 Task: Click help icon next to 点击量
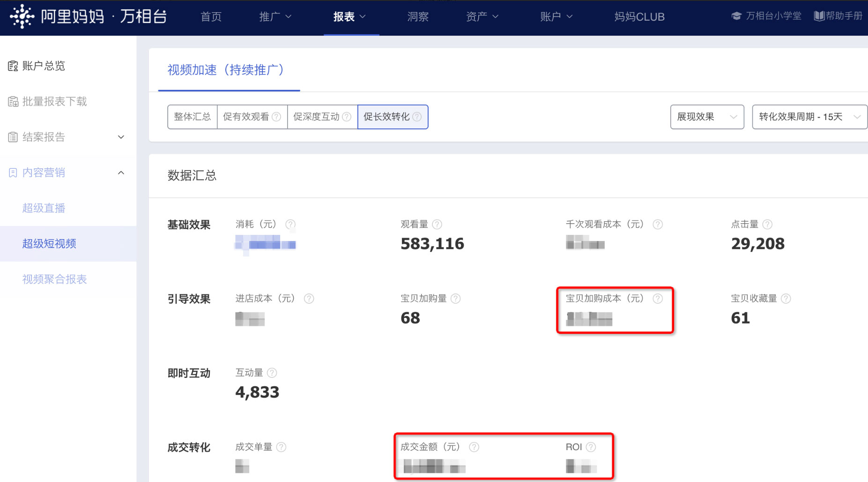767,224
